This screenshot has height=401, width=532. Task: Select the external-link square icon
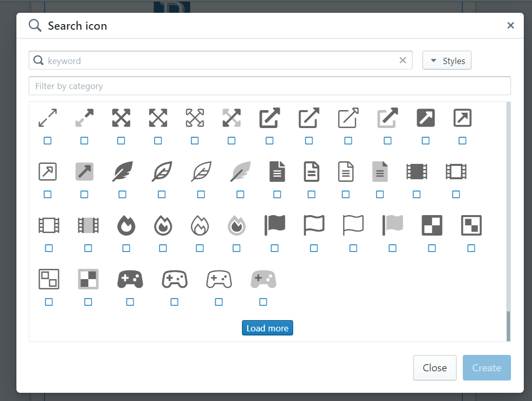tap(425, 118)
